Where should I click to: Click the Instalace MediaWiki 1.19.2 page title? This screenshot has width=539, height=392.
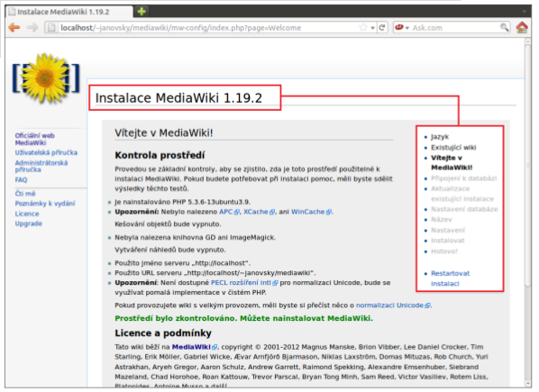pyautogui.click(x=178, y=98)
